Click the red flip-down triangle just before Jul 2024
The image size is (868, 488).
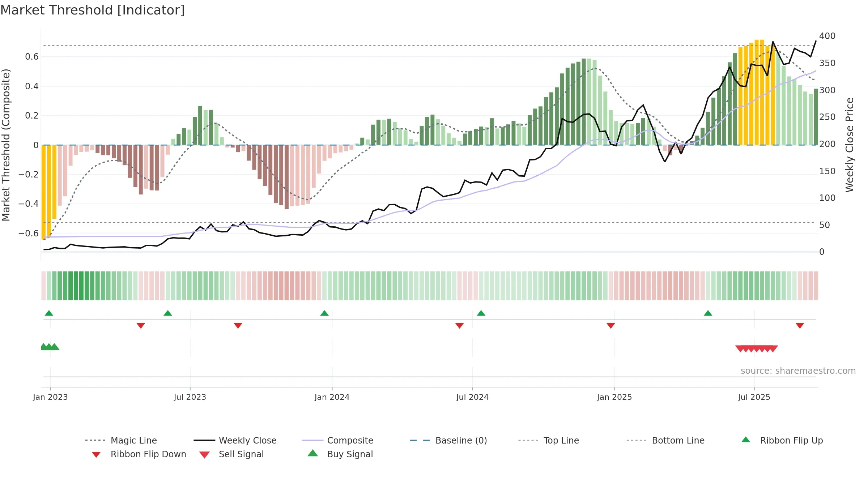(x=459, y=326)
